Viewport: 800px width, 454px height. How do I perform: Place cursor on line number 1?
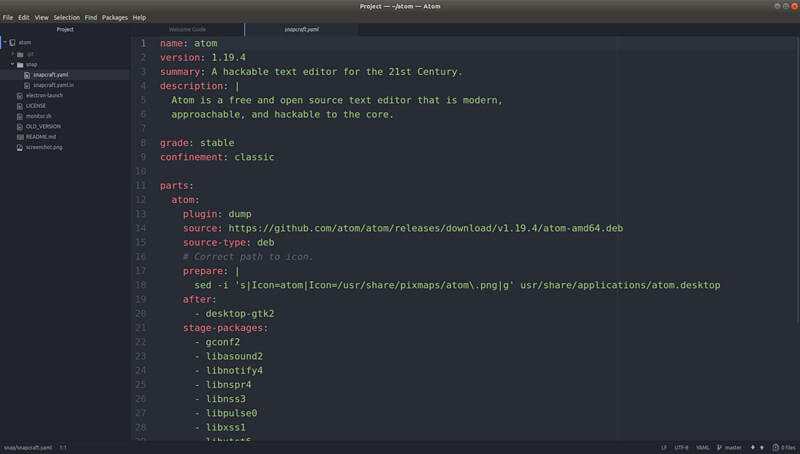click(143, 43)
